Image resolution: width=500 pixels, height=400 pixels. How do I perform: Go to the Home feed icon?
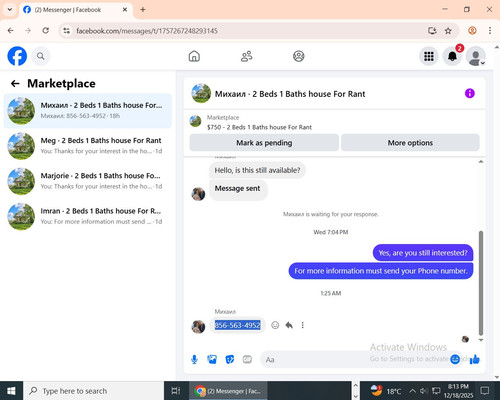coord(194,56)
